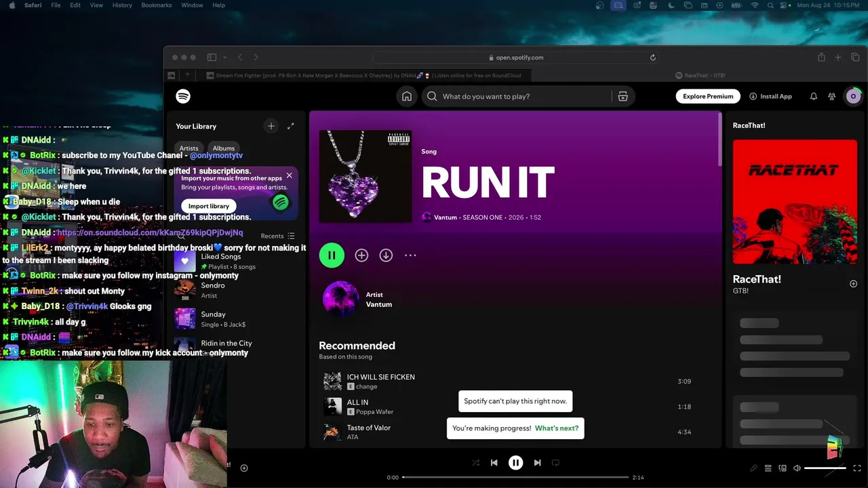Open the Sendro artist in the library
This screenshot has width=868, height=488.
pyautogui.click(x=235, y=290)
